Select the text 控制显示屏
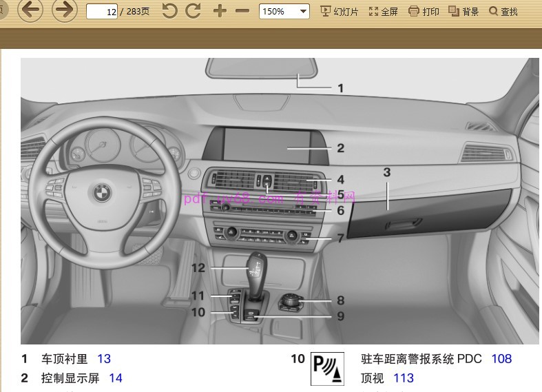 (70, 378)
